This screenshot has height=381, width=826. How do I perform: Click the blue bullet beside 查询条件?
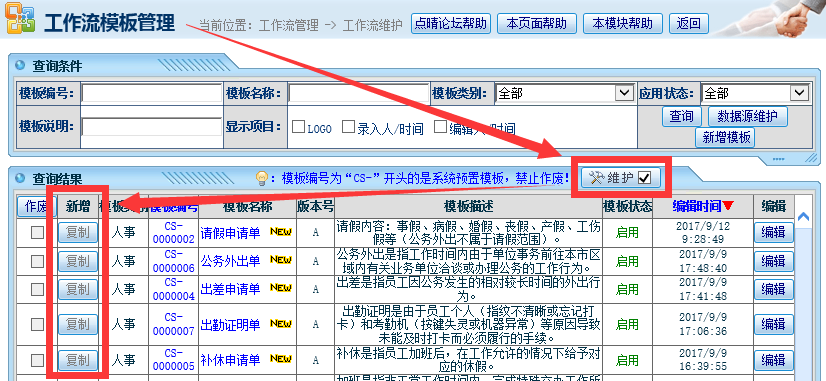point(20,66)
